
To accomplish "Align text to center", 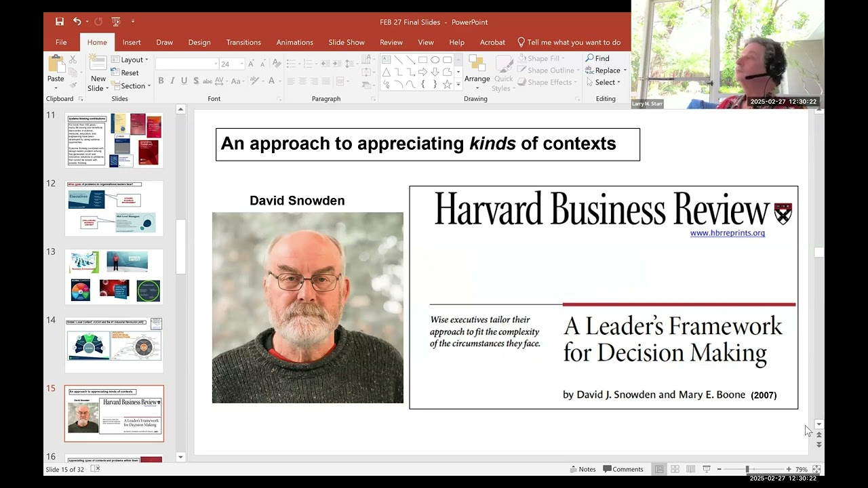I will click(x=303, y=81).
